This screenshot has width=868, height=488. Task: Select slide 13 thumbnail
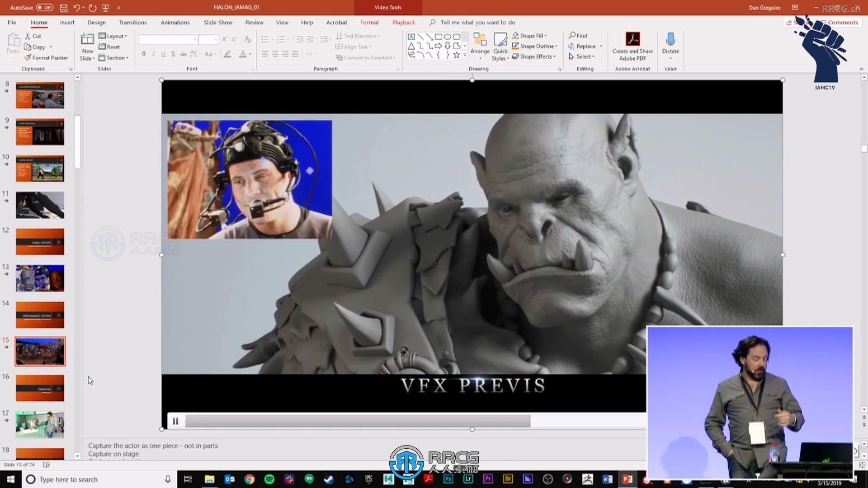40,278
